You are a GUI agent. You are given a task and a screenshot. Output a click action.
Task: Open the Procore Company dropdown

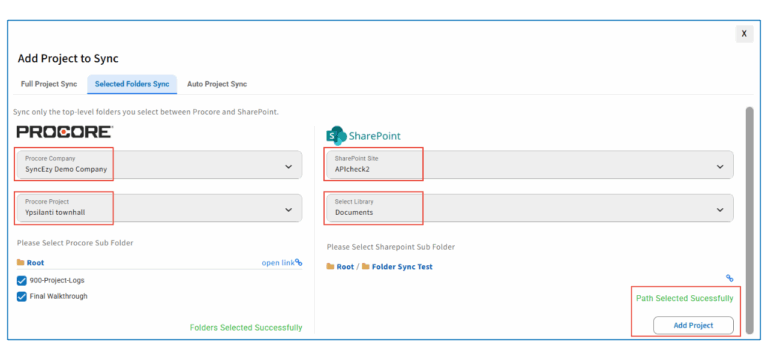click(x=159, y=166)
